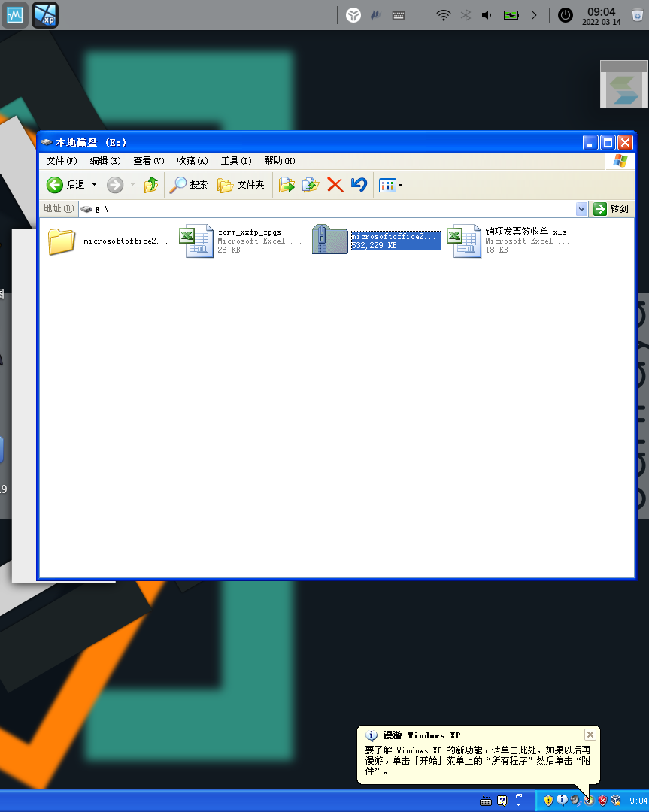Select the microsoftoffice2... yellow folder
649x812 pixels.
[62, 241]
